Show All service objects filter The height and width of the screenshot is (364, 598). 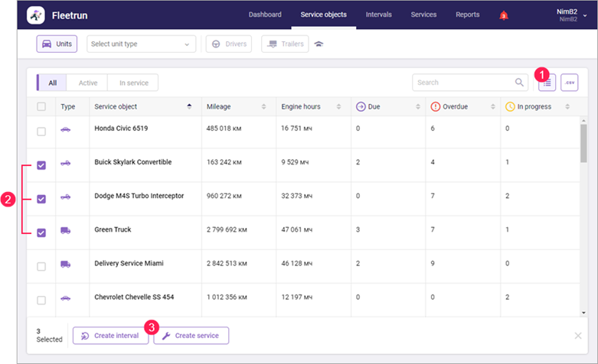(x=52, y=83)
